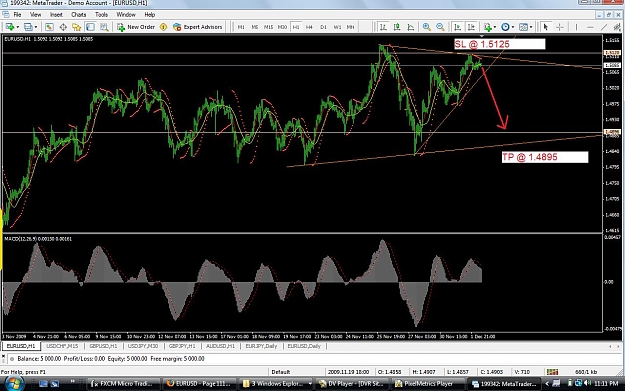Click the New Order button
This screenshot has width=625, height=391.
pyautogui.click(x=136, y=27)
